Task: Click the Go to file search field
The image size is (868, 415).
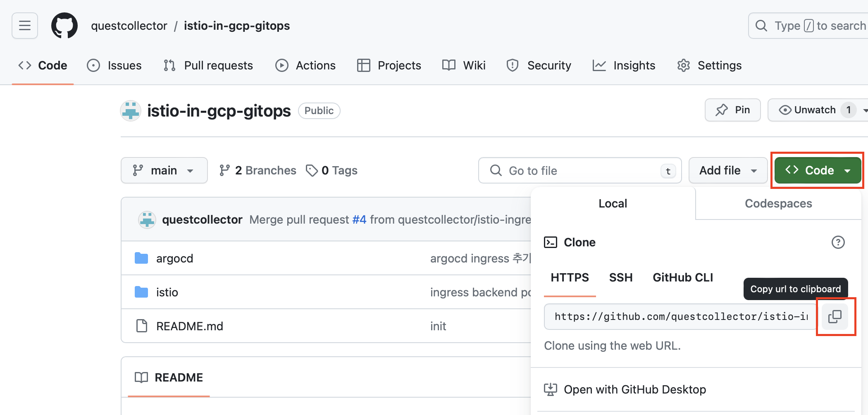Action: pos(579,170)
